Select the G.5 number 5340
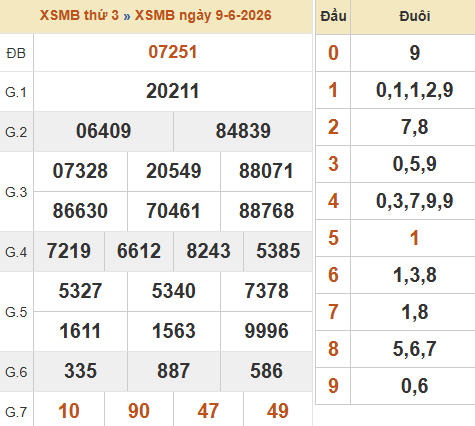This screenshot has height=426, width=475. 173,291
